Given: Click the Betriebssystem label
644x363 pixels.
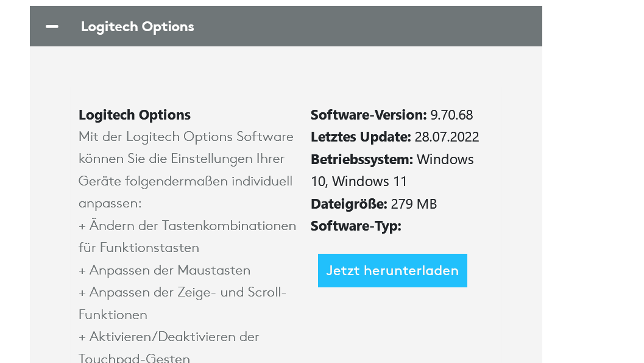Looking at the screenshot, I should click(362, 159).
